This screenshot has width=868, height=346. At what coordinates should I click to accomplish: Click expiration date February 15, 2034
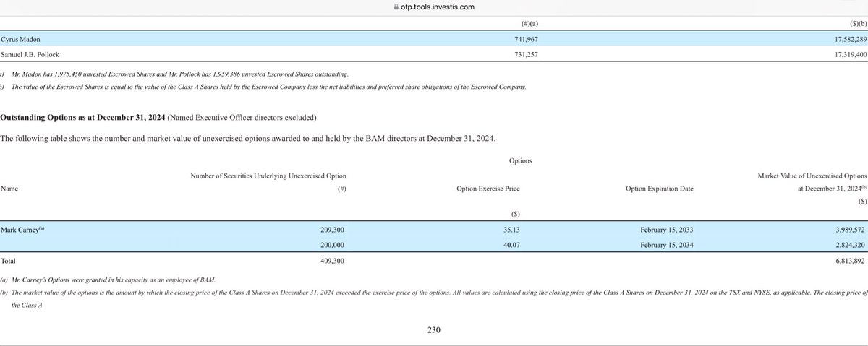(665, 245)
